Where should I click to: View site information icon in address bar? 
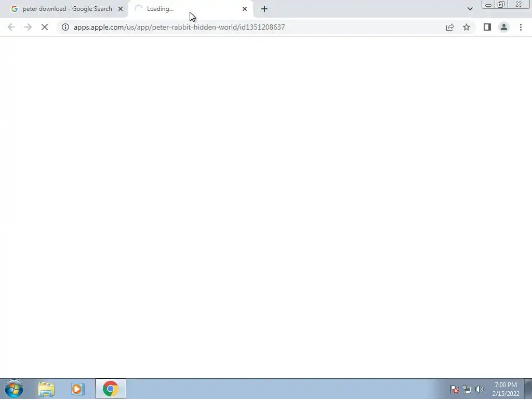[x=65, y=27]
